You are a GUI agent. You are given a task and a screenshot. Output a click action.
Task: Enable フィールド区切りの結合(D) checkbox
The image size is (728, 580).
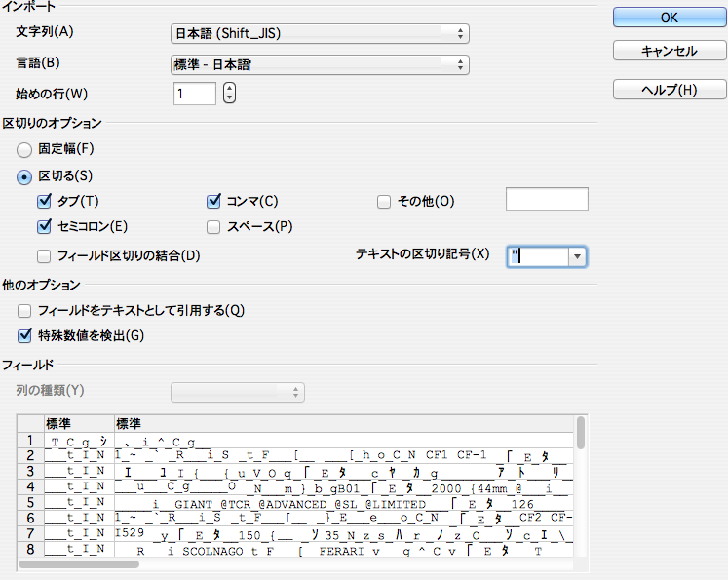44,256
